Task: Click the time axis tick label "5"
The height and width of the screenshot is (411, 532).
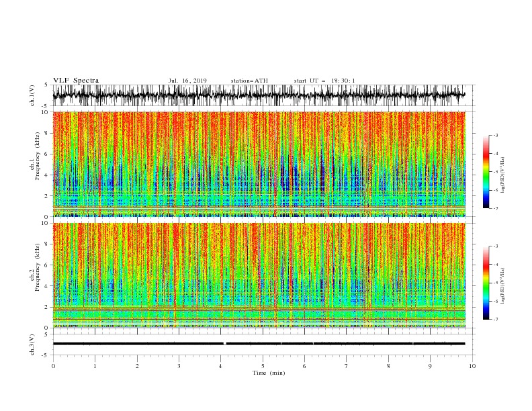Action: 263,366
